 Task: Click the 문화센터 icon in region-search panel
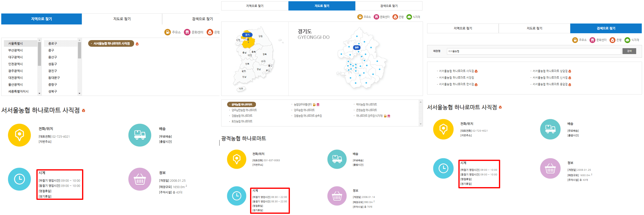tap(187, 32)
